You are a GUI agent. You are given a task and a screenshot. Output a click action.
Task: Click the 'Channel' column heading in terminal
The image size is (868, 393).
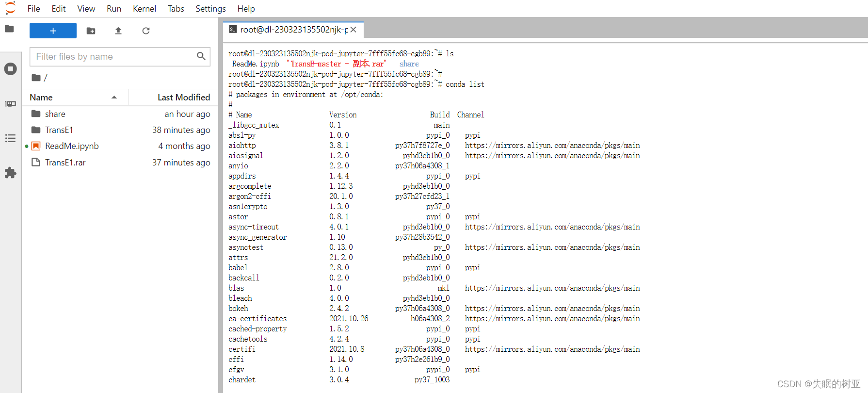coord(470,115)
